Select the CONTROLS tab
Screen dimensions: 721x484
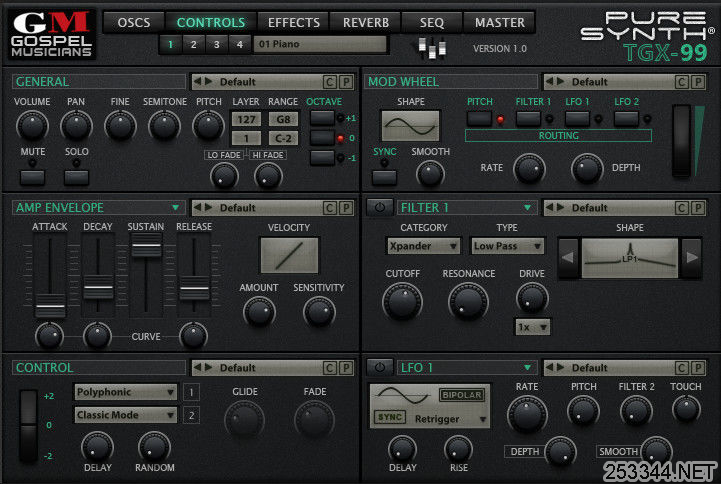click(211, 23)
